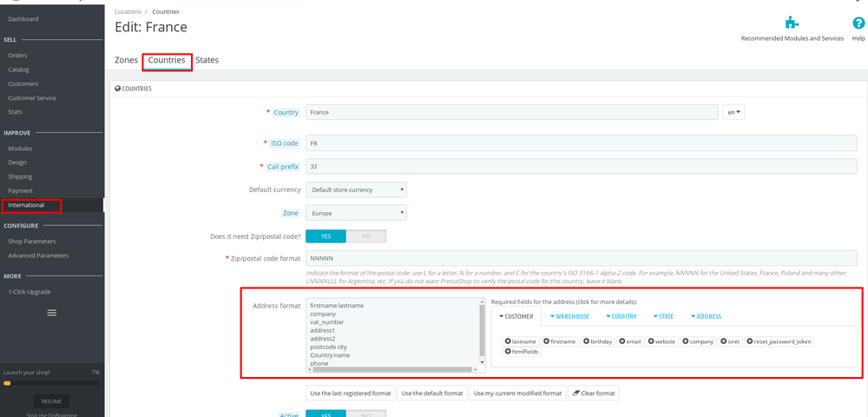The width and height of the screenshot is (868, 417).
Task: Click Use the last registered format
Action: pyautogui.click(x=351, y=394)
